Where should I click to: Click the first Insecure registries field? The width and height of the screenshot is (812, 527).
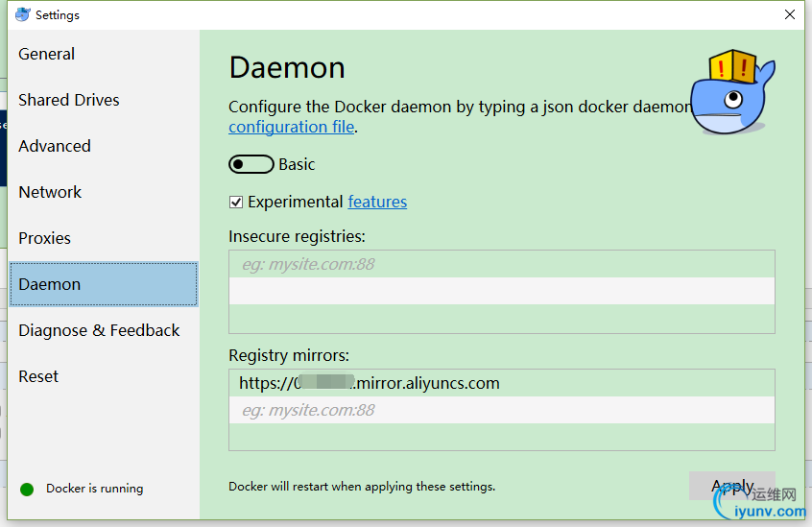(502, 265)
